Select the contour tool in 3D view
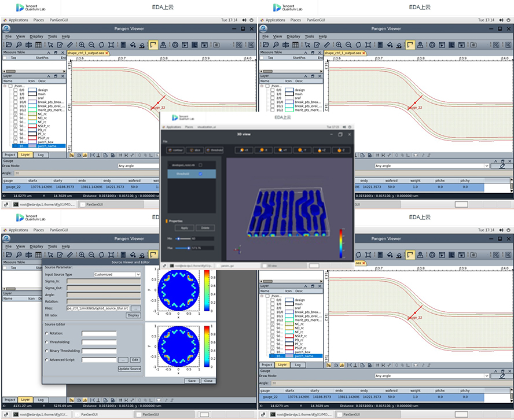 pos(175,150)
